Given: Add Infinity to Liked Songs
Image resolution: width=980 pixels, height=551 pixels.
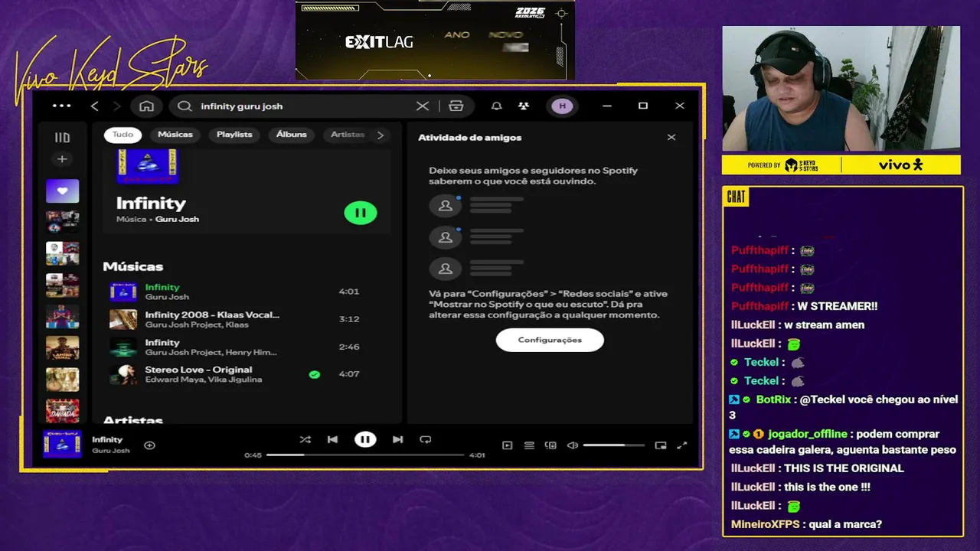Looking at the screenshot, I should tap(149, 445).
